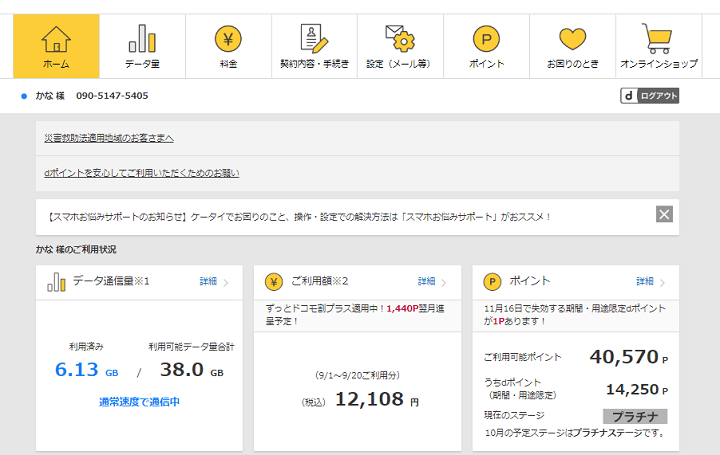
Task: Click the ご利用可能ポイント label
Action: point(523,357)
